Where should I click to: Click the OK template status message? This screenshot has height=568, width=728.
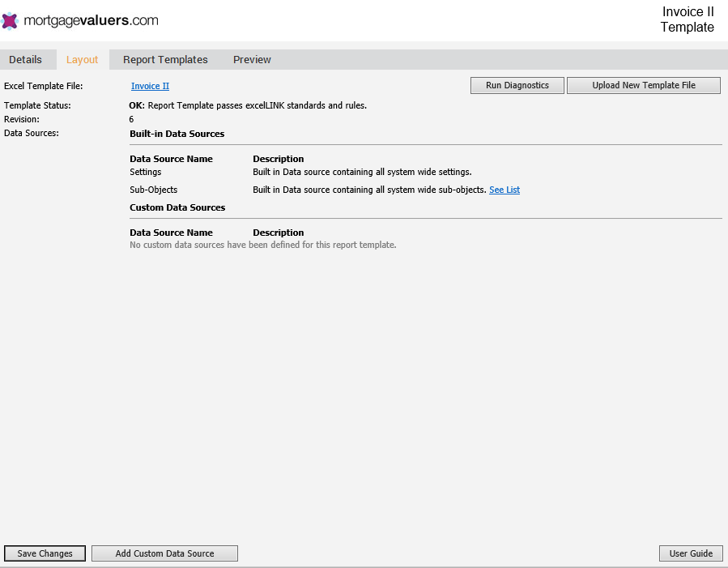248,105
